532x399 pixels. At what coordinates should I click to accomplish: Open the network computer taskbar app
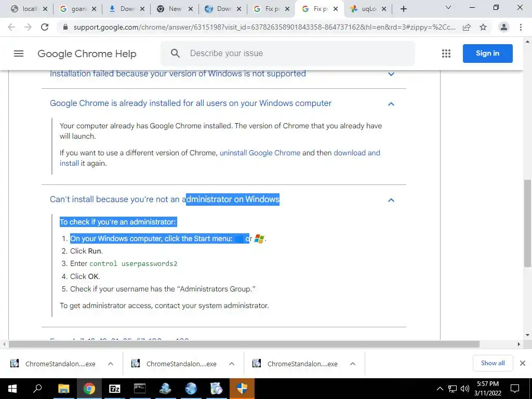[x=165, y=389]
